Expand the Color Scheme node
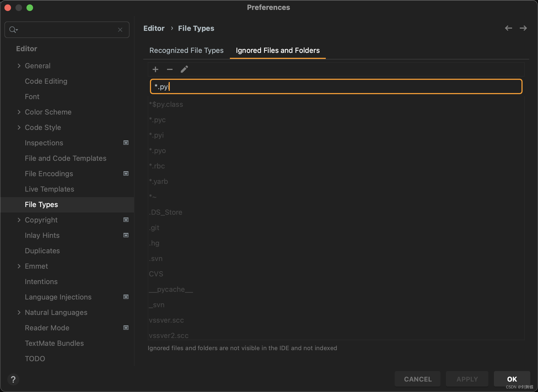538x392 pixels. tap(19, 112)
